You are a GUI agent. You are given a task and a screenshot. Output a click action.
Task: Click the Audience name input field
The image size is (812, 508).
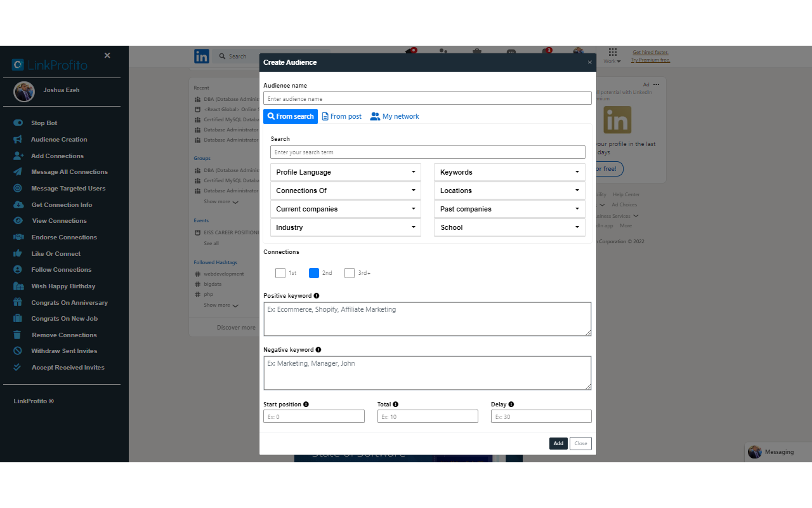428,98
